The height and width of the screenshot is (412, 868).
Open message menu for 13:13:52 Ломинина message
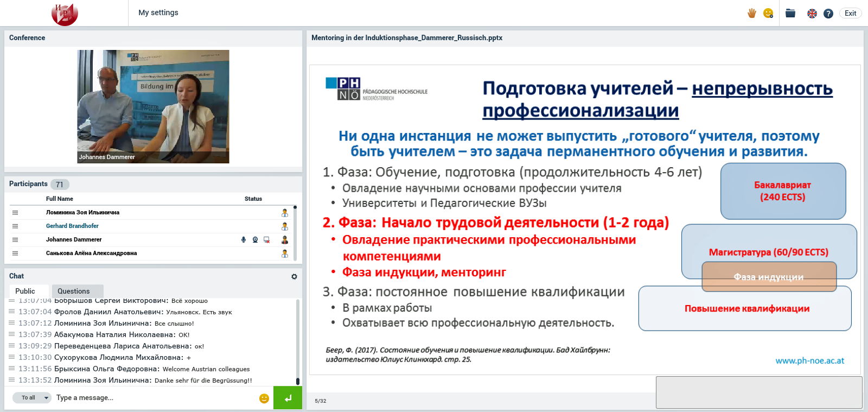pos(12,380)
